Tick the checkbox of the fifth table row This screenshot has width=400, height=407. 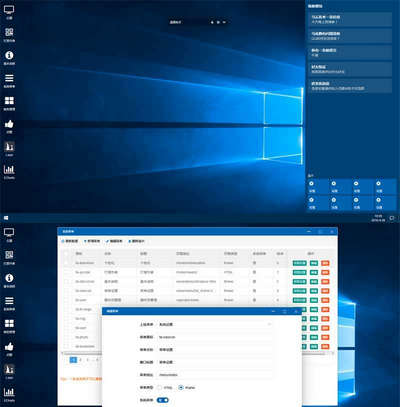66,300
